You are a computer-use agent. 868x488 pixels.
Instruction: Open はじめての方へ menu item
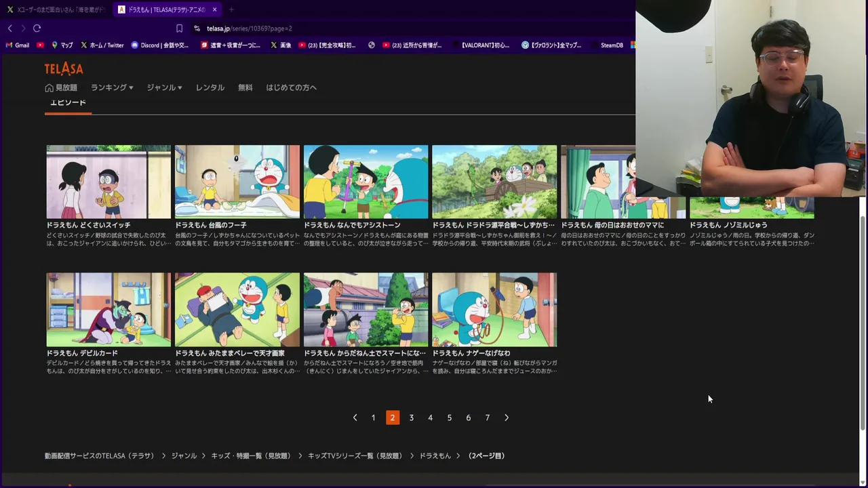292,87
